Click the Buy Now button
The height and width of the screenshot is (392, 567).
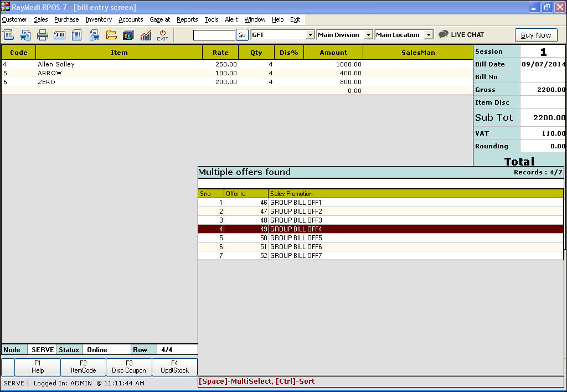pyautogui.click(x=535, y=35)
